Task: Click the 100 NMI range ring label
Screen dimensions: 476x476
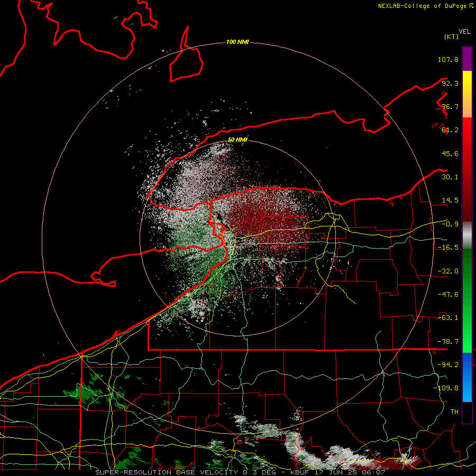Action: [x=237, y=42]
